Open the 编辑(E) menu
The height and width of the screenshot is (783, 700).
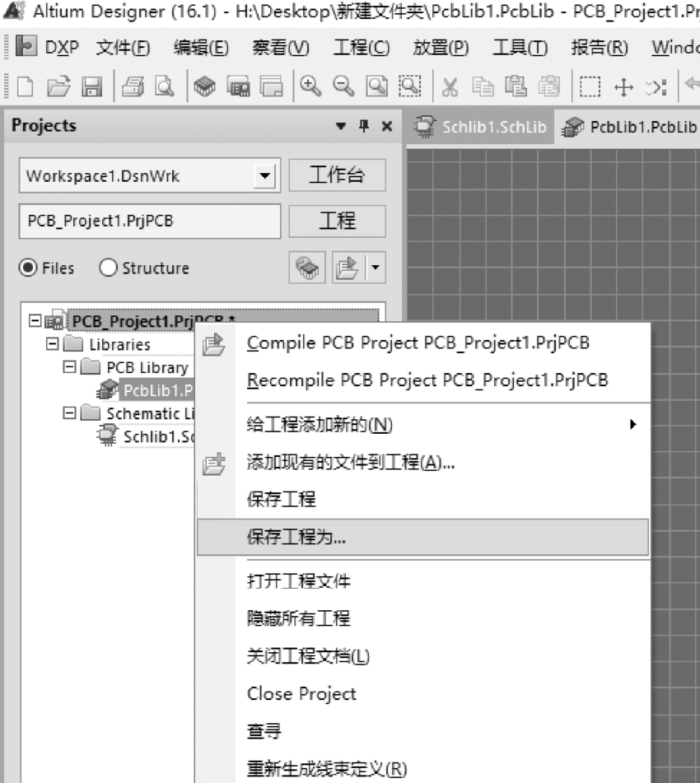[201, 47]
